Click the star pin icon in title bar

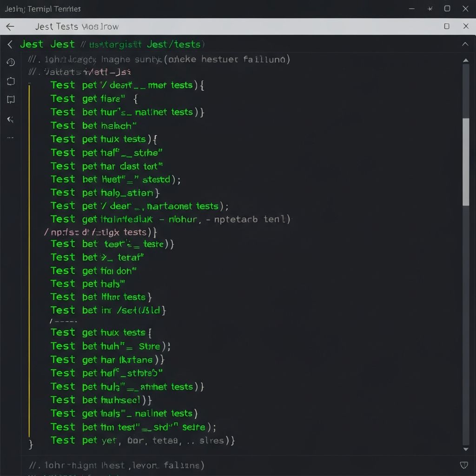tap(430, 9)
